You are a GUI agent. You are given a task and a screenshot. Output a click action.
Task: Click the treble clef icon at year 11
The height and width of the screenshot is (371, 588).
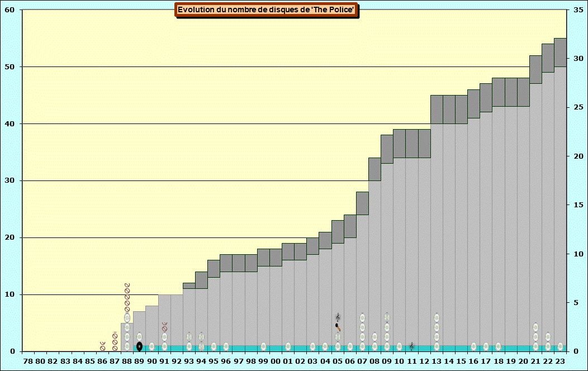412,346
